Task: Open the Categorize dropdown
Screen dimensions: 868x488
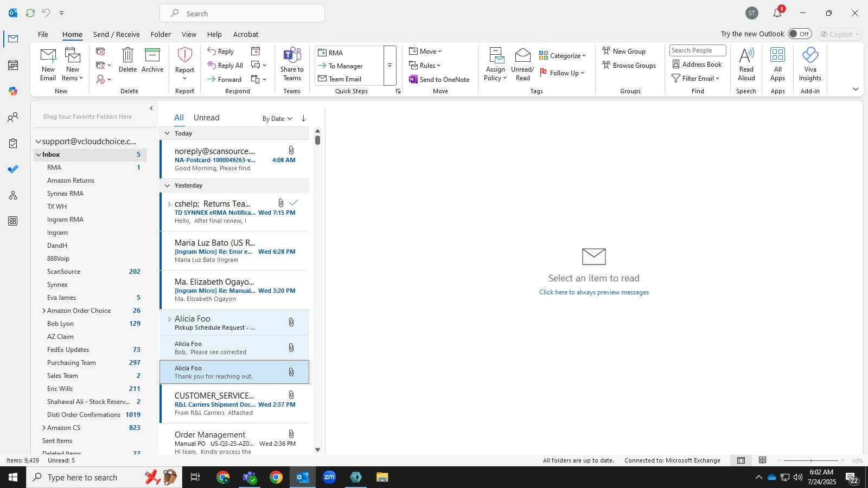Action: [563, 56]
